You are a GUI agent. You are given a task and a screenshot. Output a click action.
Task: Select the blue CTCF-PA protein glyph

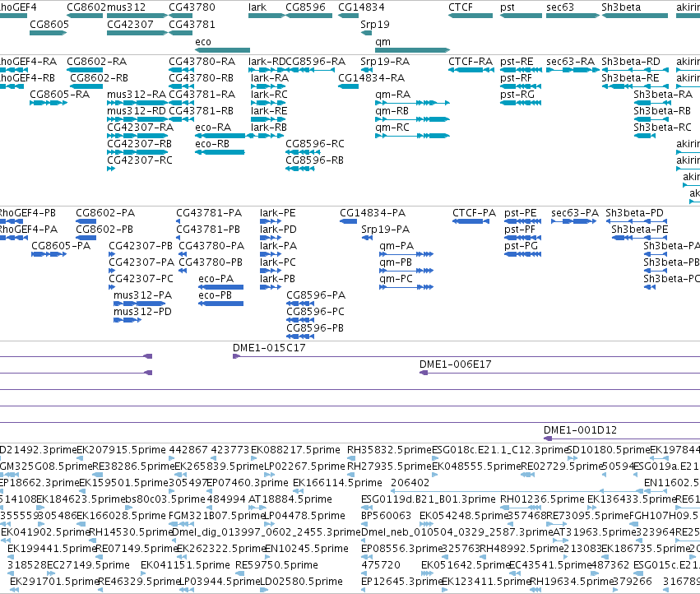[471, 221]
